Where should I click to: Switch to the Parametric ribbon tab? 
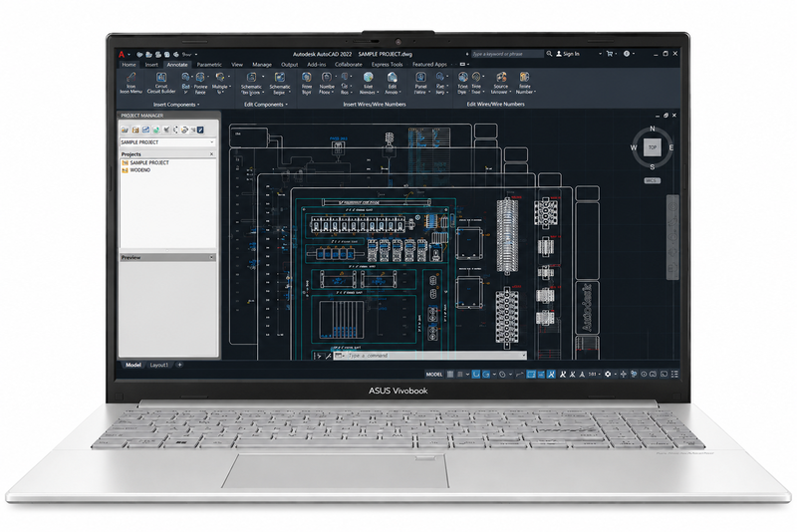[x=209, y=65]
